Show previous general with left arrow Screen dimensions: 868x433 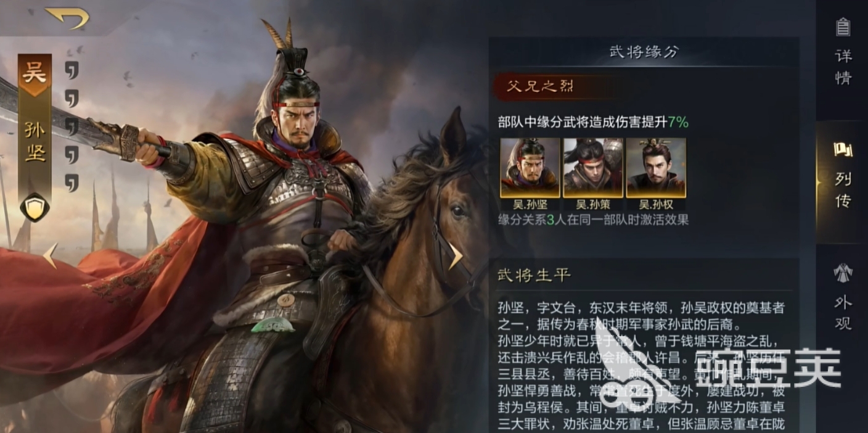click(x=51, y=255)
